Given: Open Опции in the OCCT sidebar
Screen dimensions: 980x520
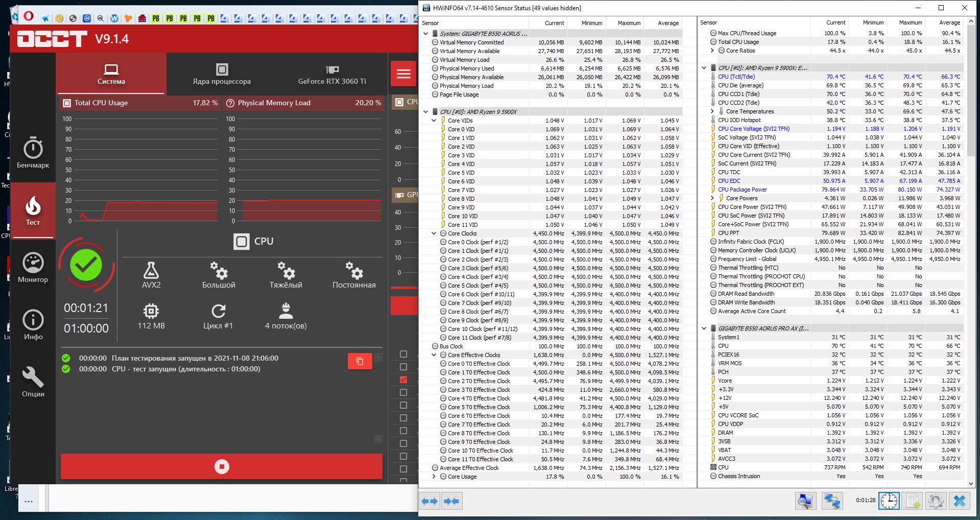Looking at the screenshot, I should (33, 382).
